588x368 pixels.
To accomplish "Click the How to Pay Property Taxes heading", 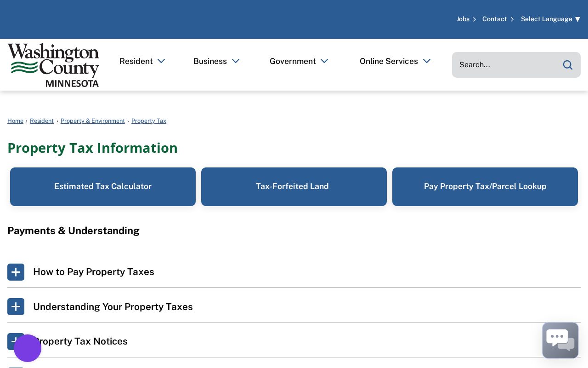I will coord(94,272).
